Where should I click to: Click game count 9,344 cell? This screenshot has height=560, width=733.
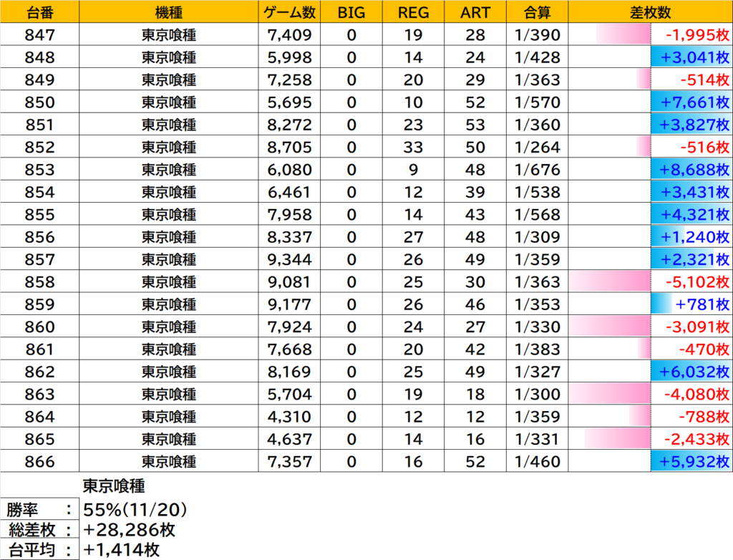pyautogui.click(x=291, y=259)
